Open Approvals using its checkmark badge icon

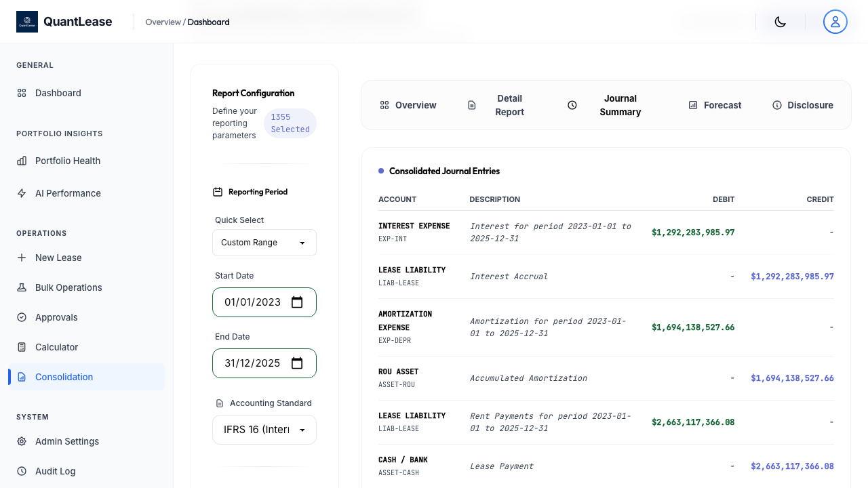22,317
